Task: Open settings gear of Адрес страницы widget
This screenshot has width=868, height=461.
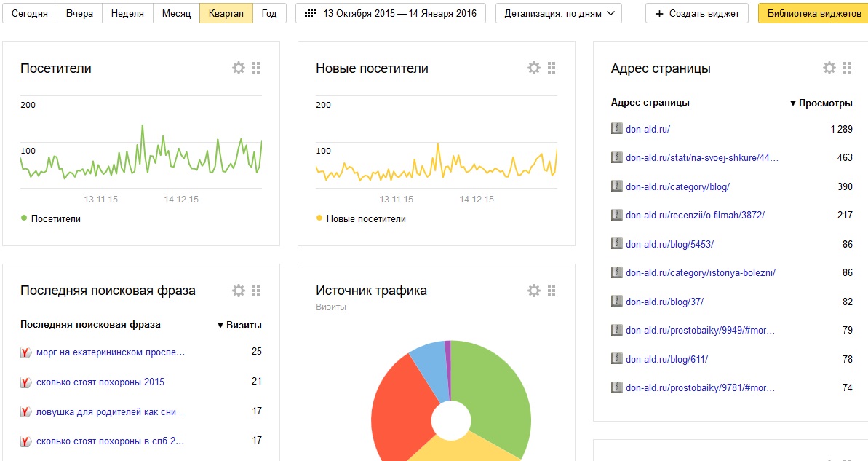Action: pos(829,68)
